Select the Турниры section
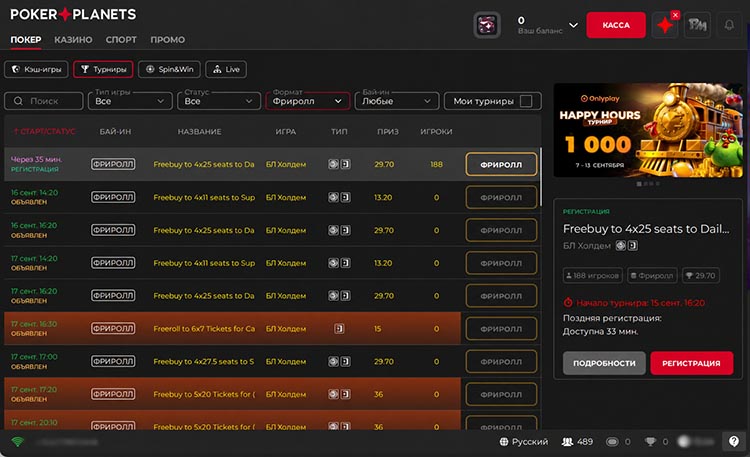The height and width of the screenshot is (457, 750). point(103,69)
